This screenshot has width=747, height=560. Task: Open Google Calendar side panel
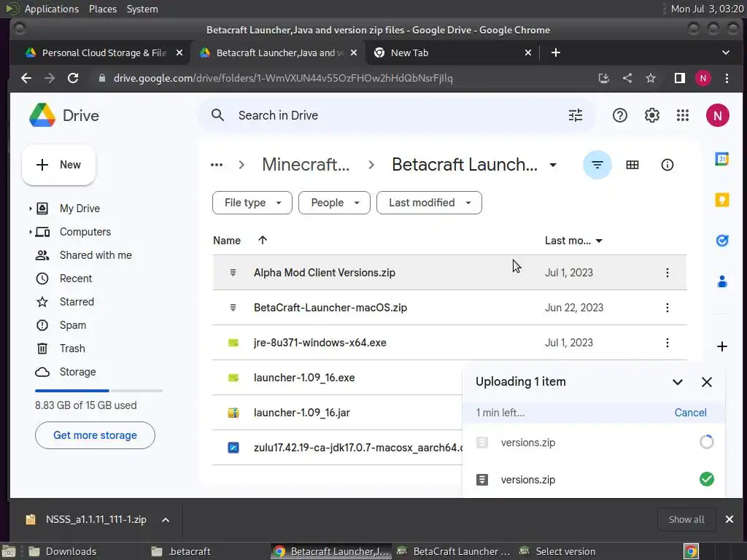721,159
